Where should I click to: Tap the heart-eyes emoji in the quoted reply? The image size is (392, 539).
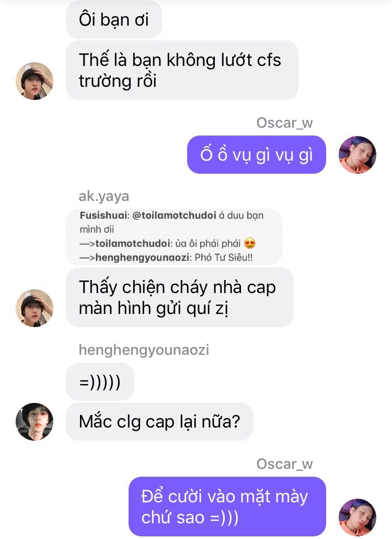[x=250, y=243]
